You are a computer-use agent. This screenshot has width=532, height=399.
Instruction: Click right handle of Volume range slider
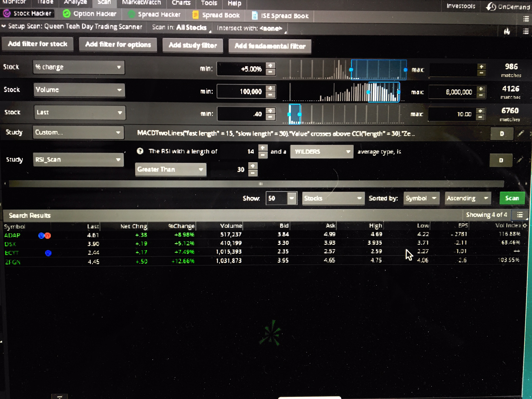pos(398,92)
